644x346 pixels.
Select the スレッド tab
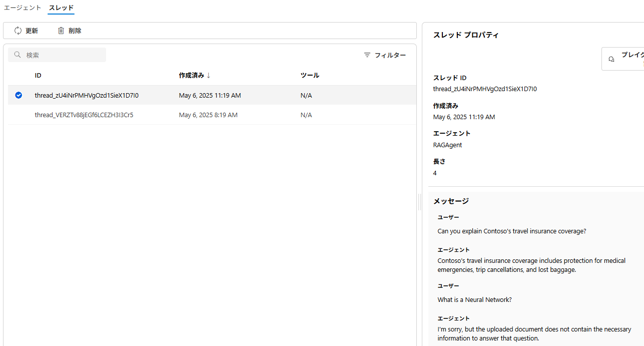pyautogui.click(x=61, y=8)
